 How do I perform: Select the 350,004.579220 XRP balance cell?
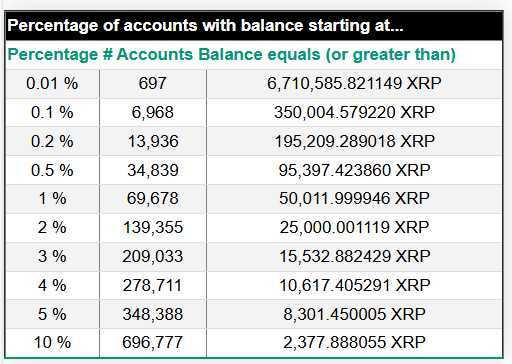coord(355,112)
